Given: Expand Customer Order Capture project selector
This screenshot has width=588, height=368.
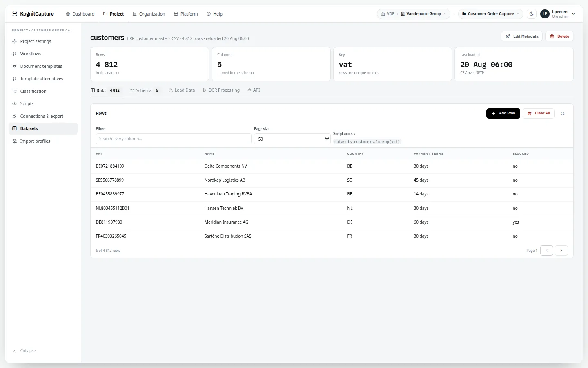Looking at the screenshot, I should [490, 14].
